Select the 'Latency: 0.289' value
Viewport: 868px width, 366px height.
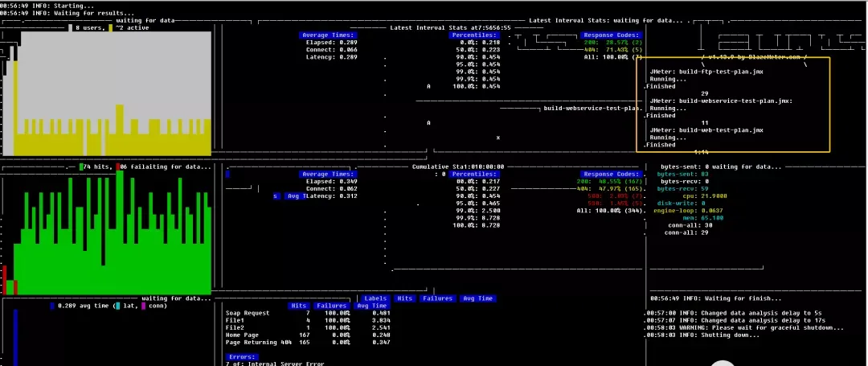[332, 56]
